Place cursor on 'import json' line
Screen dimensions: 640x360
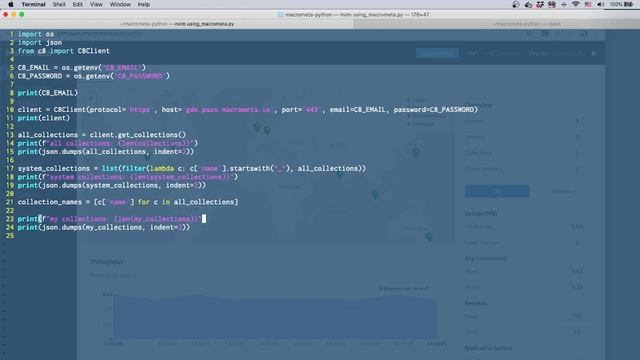pyautogui.click(x=40, y=42)
